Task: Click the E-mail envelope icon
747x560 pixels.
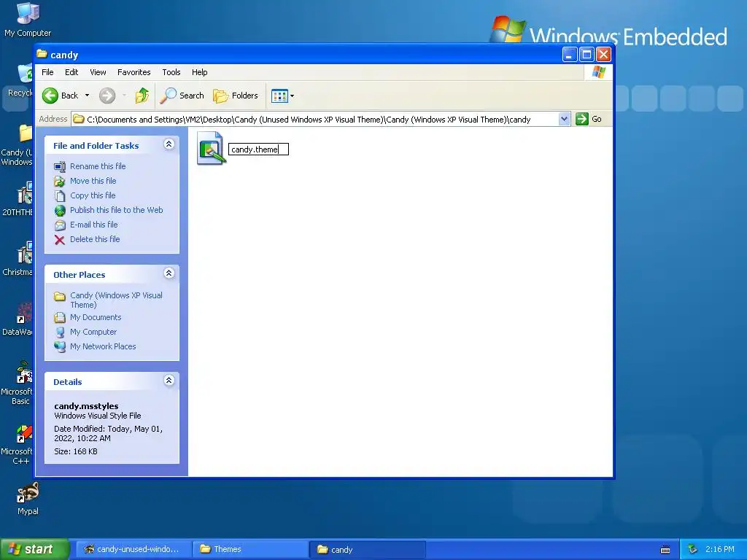Action: tap(60, 225)
